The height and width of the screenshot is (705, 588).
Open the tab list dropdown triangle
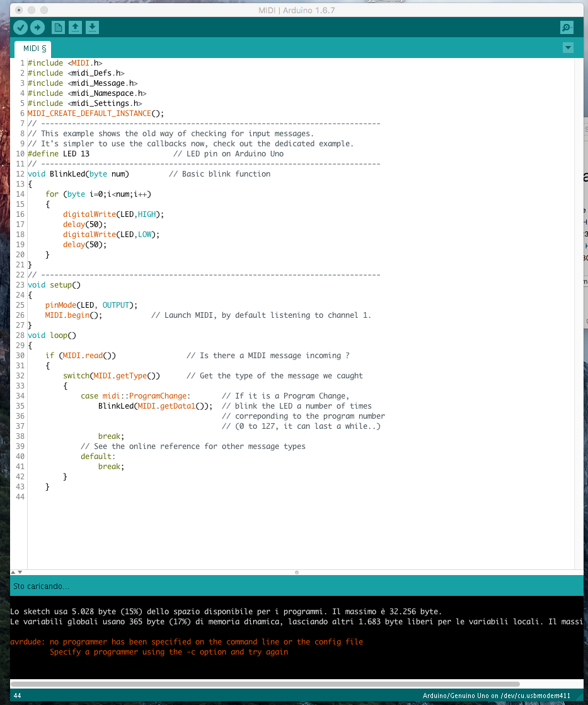click(x=568, y=47)
